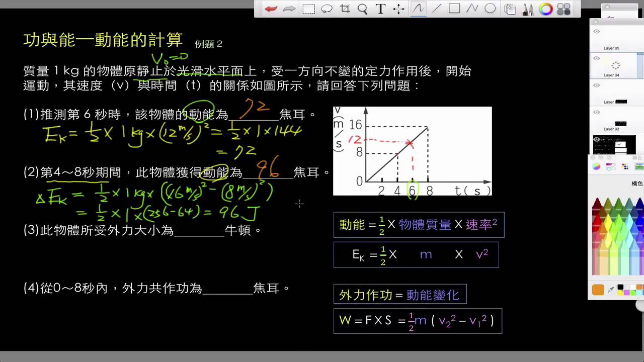
Task: Hide Layer 05 with eye icon
Action: (x=596, y=32)
